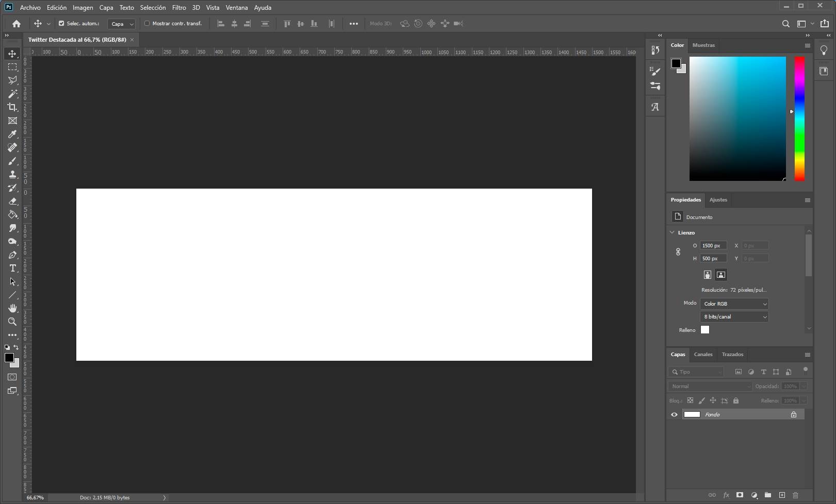This screenshot has height=504, width=836.
Task: Select the Horizontal Type tool
Action: tap(12, 268)
